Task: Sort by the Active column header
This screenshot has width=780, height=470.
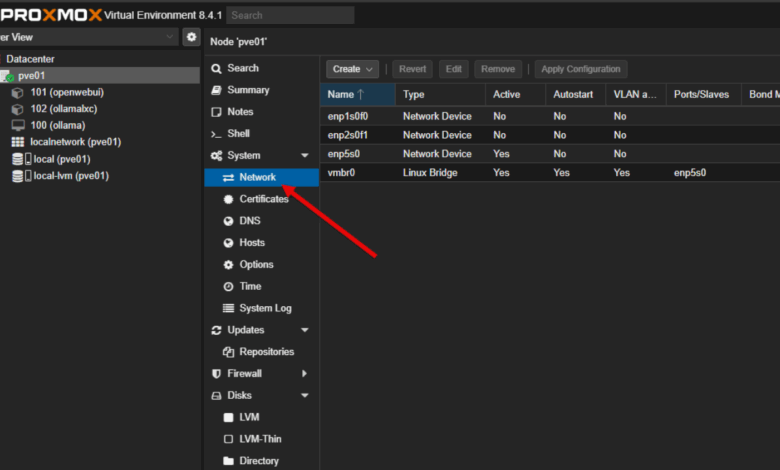Action: (x=515, y=94)
